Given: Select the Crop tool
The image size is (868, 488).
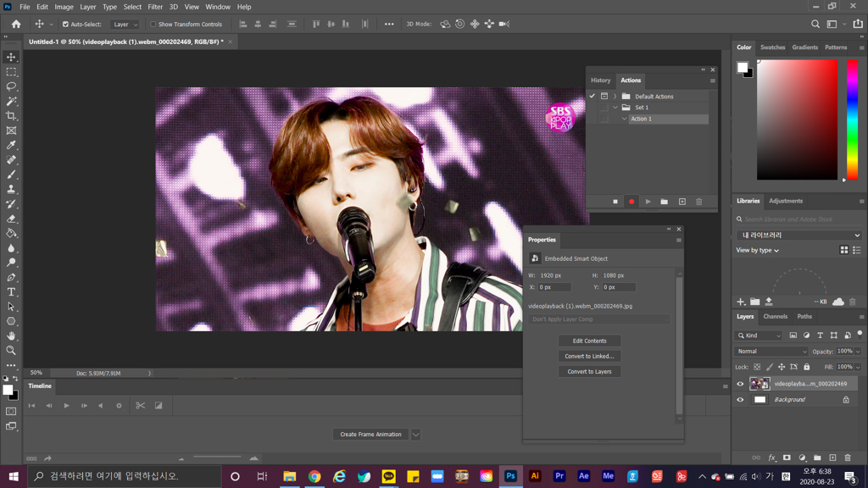Looking at the screenshot, I should click(x=11, y=115).
